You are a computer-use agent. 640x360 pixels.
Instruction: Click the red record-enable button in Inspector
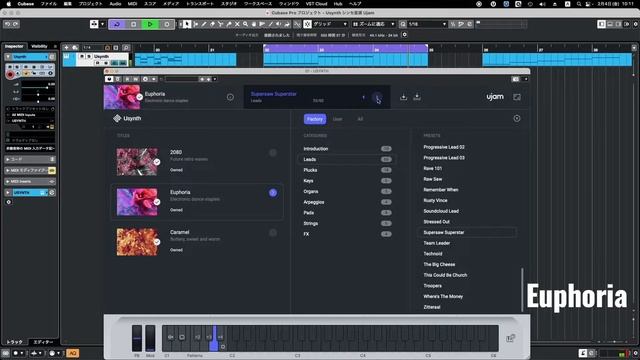point(10,75)
